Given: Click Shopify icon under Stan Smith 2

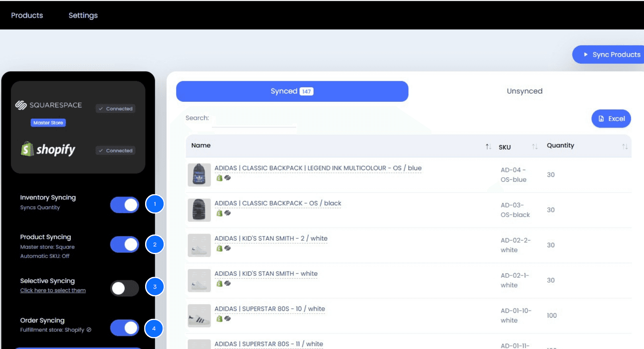Looking at the screenshot, I should click(x=219, y=248).
